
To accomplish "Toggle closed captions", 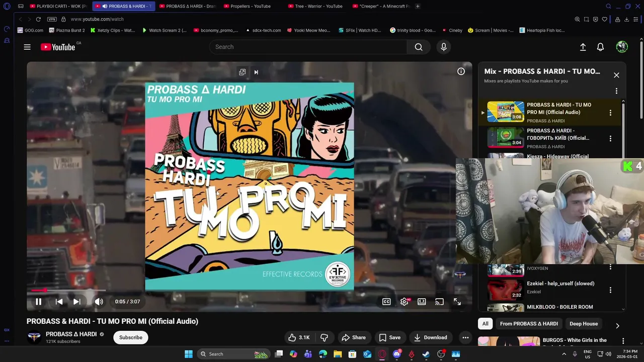I will (x=386, y=302).
